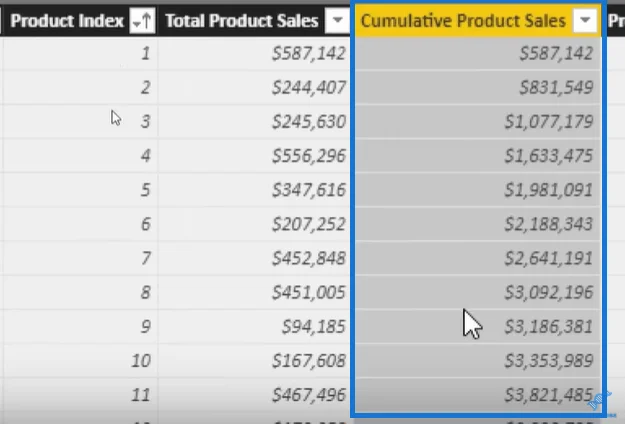Select the Cumulative Product Sales column header
Image resolution: width=625 pixels, height=424 pixels.
(x=478, y=20)
